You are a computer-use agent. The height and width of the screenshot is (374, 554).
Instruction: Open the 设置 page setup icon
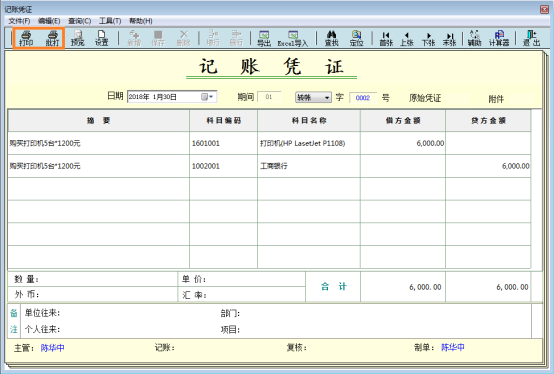(101, 38)
